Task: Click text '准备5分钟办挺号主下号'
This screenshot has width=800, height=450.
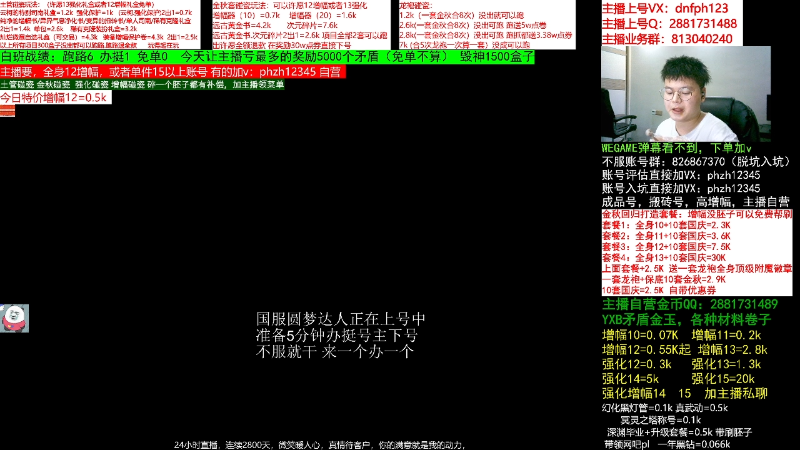Action: tap(337, 335)
